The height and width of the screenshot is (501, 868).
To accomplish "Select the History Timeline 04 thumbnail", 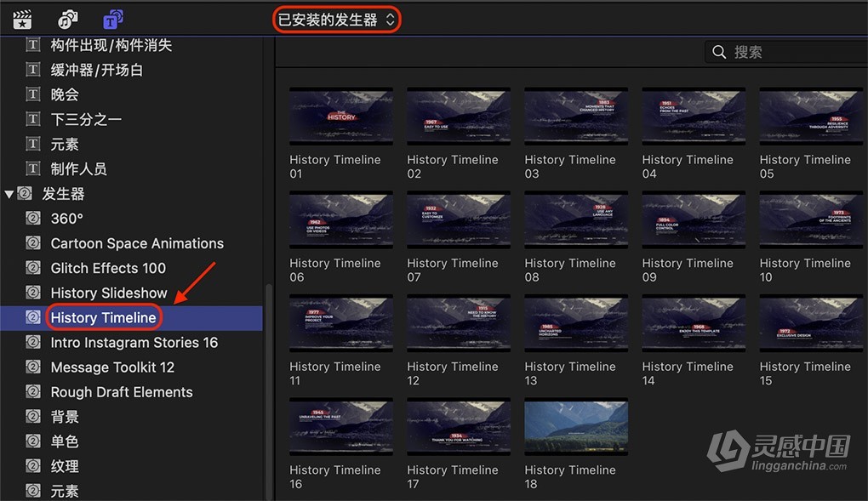I will (x=694, y=117).
